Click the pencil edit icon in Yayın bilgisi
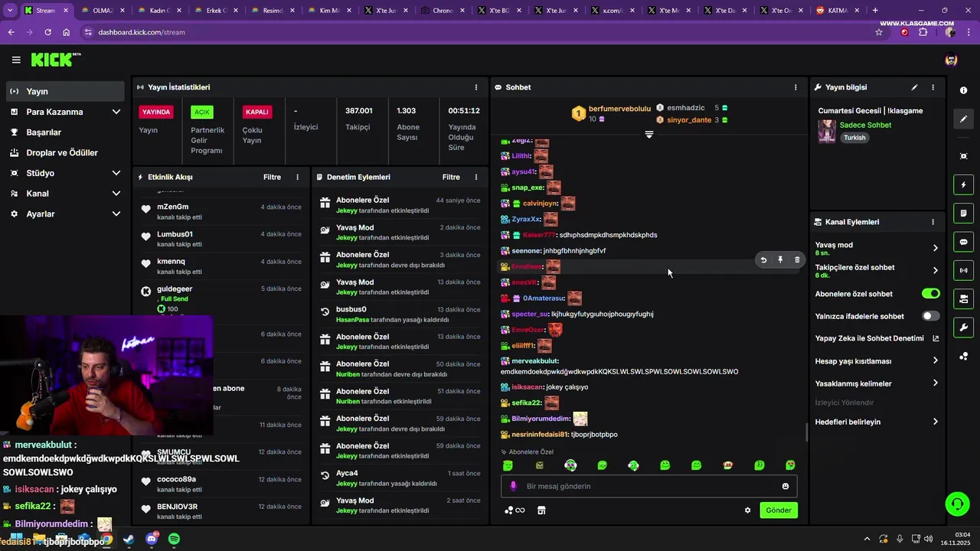This screenshot has width=980, height=551. pos(914,87)
